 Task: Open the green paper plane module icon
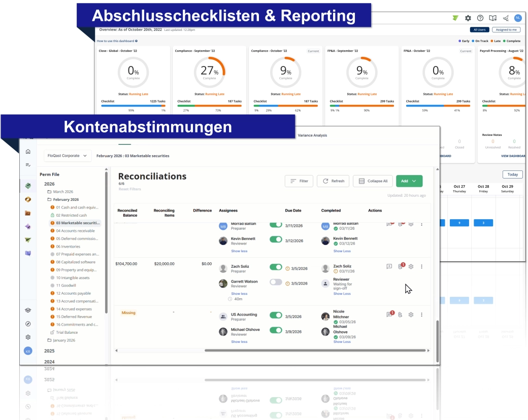[x=28, y=240]
